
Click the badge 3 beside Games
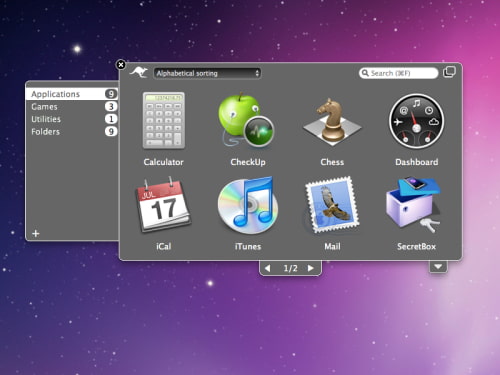[111, 107]
